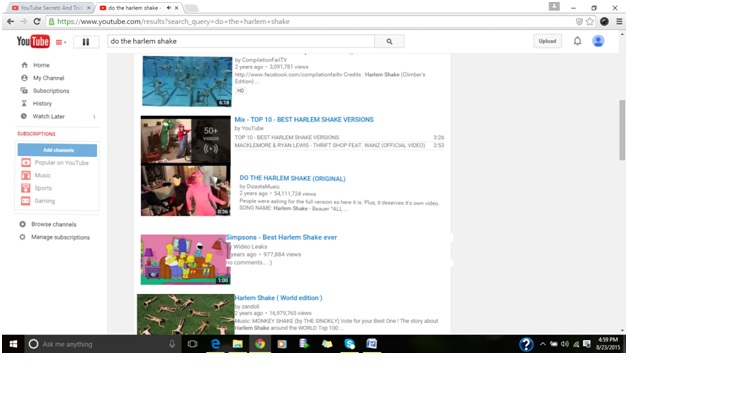Open Simpsons - Best Harlem Shake ever
Image resolution: width=736 pixels, height=394 pixels.
(x=282, y=237)
